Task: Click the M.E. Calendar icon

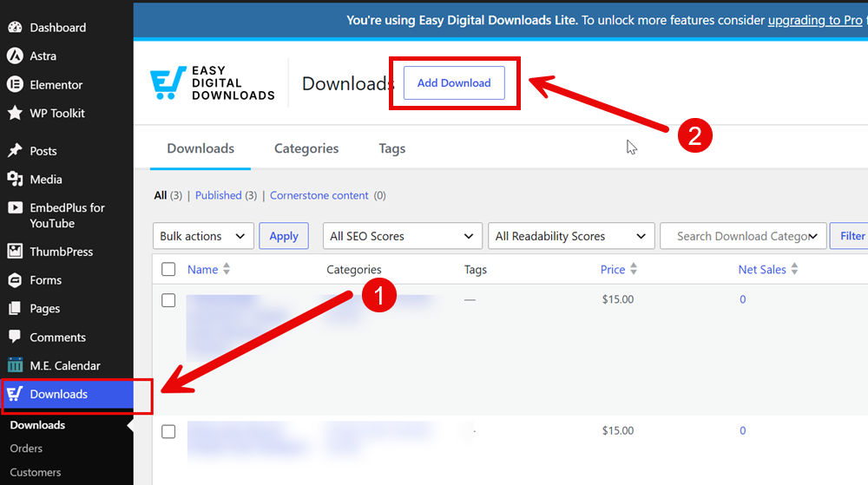Action: (15, 365)
